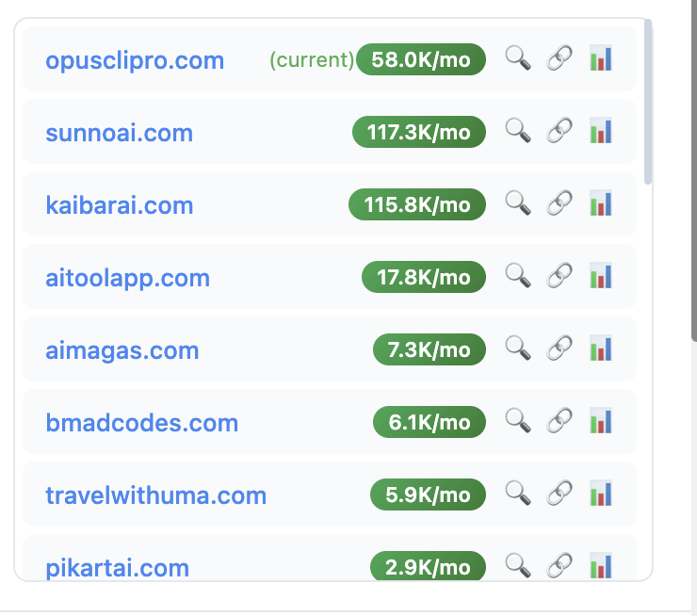
Task: Open bar chart icon for travelwithuma.com
Action: [x=600, y=494]
